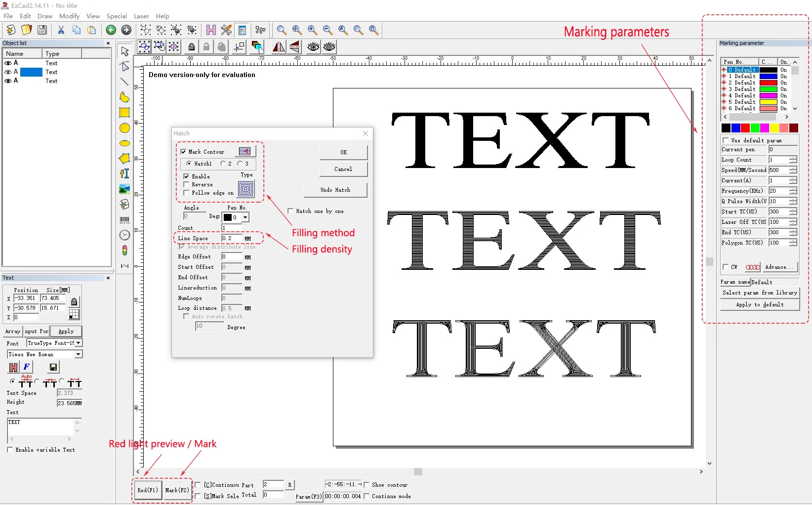This screenshot has width=812, height=505.
Task: Click the Cut scissors icon
Action: tap(61, 30)
